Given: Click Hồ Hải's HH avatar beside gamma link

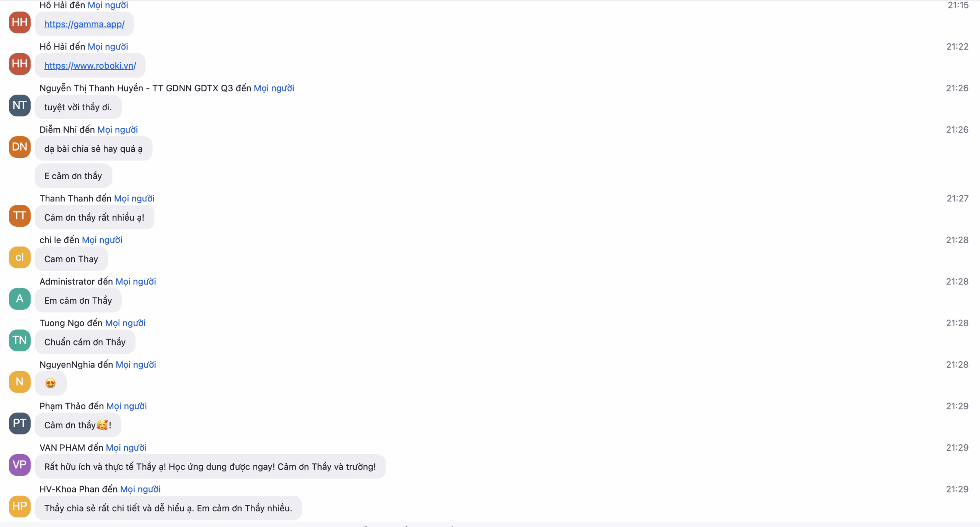Looking at the screenshot, I should (20, 22).
